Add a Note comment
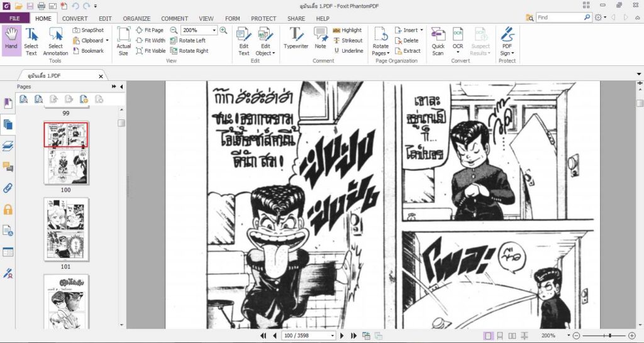Image resolution: width=644 pixels, height=343 pixels. [x=320, y=38]
